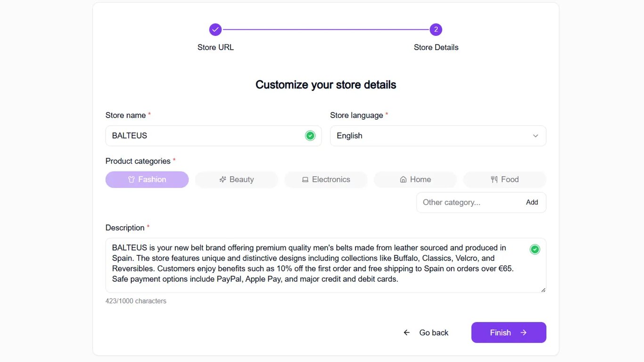Click the laptop icon on Electronics chip

[x=305, y=180]
